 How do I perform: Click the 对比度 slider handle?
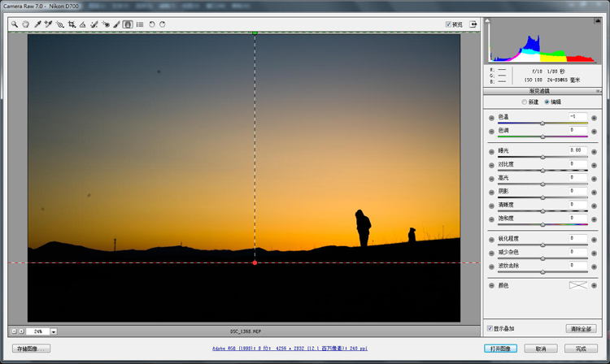(x=542, y=171)
